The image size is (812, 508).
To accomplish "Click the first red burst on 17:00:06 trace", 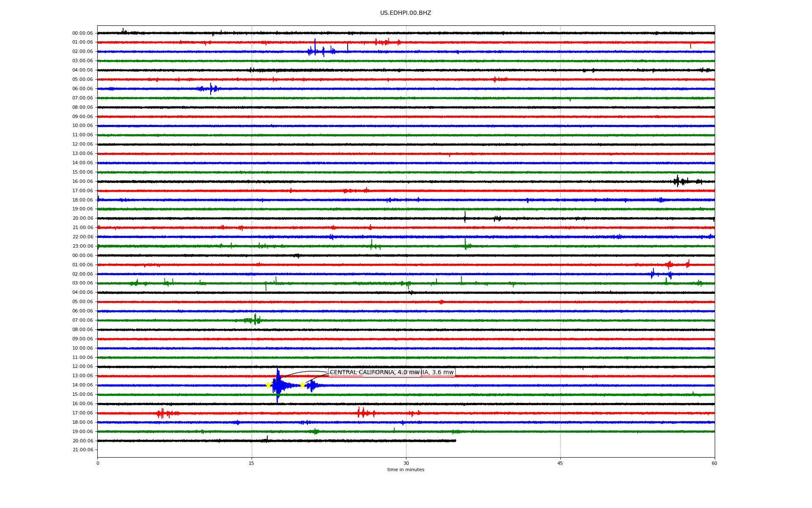I will [162, 413].
